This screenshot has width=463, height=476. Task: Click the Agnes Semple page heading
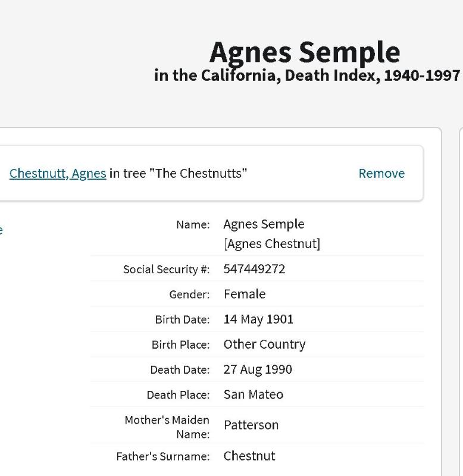pyautogui.click(x=305, y=52)
